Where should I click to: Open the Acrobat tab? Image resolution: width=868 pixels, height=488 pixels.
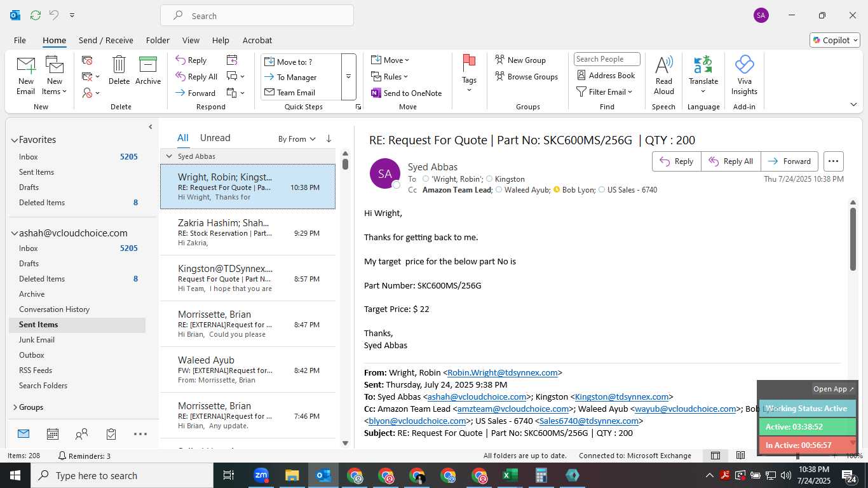(257, 40)
